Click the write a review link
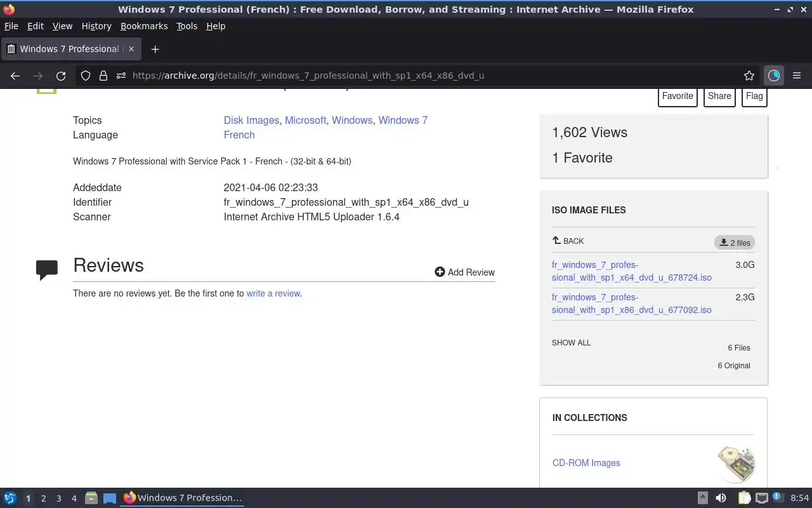 click(x=273, y=293)
